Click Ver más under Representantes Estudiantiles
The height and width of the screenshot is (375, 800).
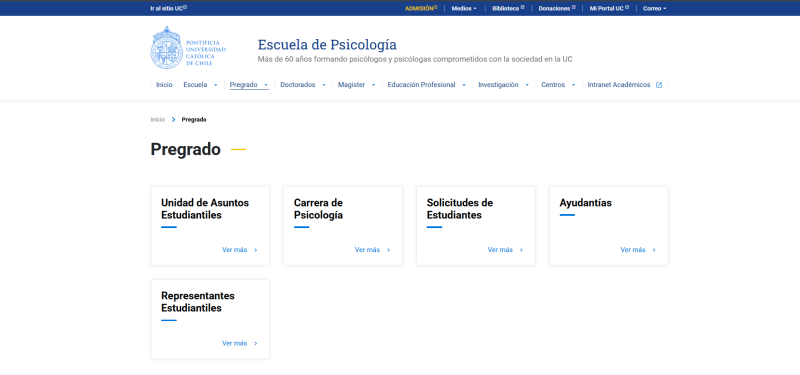(x=234, y=343)
